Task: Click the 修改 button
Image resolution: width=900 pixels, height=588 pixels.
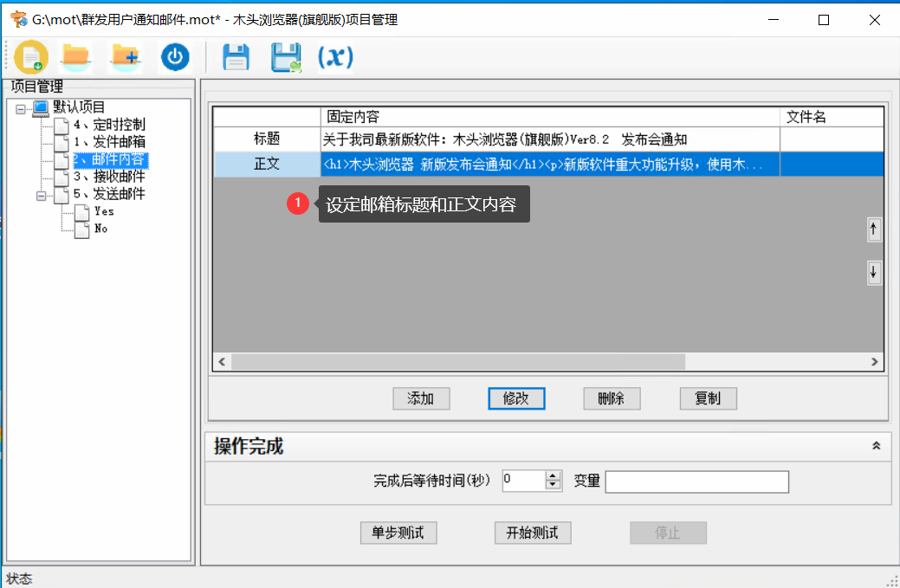Action: [x=516, y=398]
